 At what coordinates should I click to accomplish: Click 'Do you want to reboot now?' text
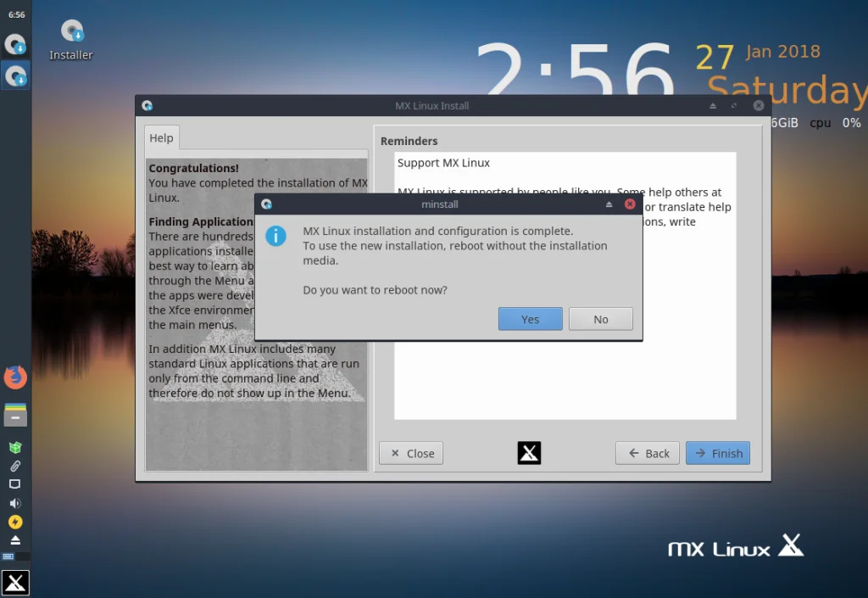tap(375, 289)
